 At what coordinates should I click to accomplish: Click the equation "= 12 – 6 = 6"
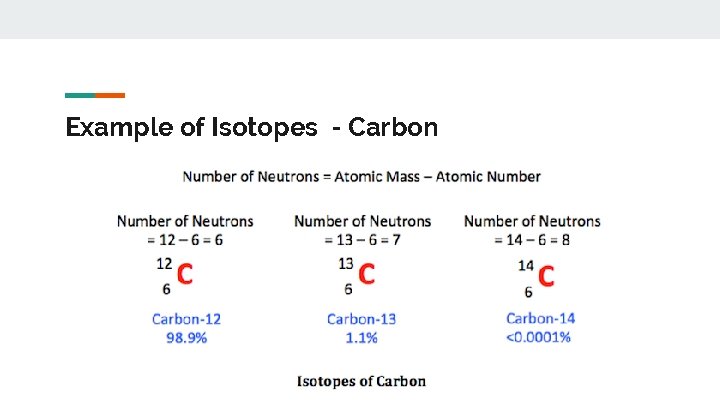(185, 240)
